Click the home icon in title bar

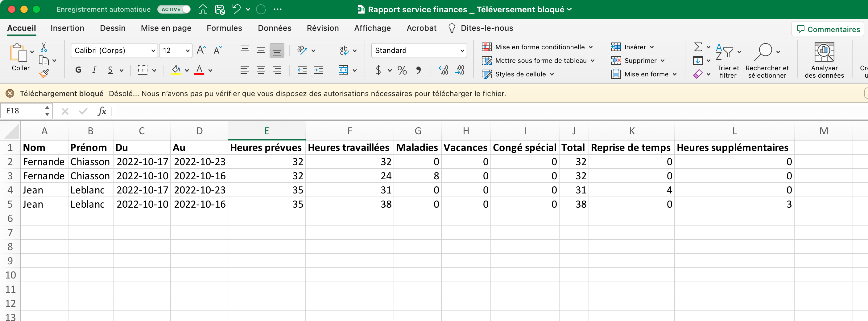203,9
